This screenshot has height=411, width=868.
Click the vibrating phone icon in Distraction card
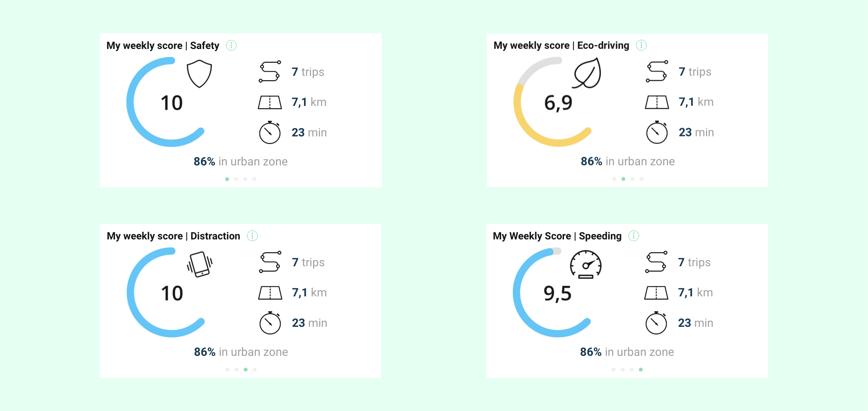click(x=200, y=264)
